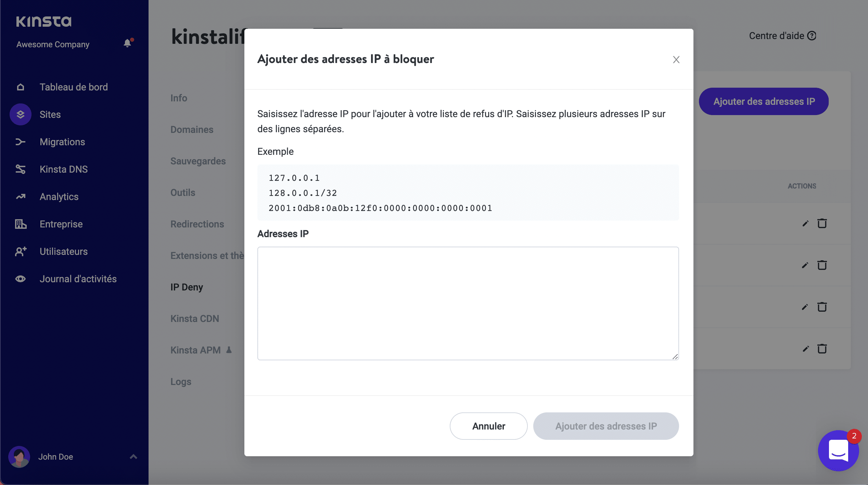The height and width of the screenshot is (485, 868).
Task: Go to Kinsta DNS section
Action: pyautogui.click(x=63, y=169)
